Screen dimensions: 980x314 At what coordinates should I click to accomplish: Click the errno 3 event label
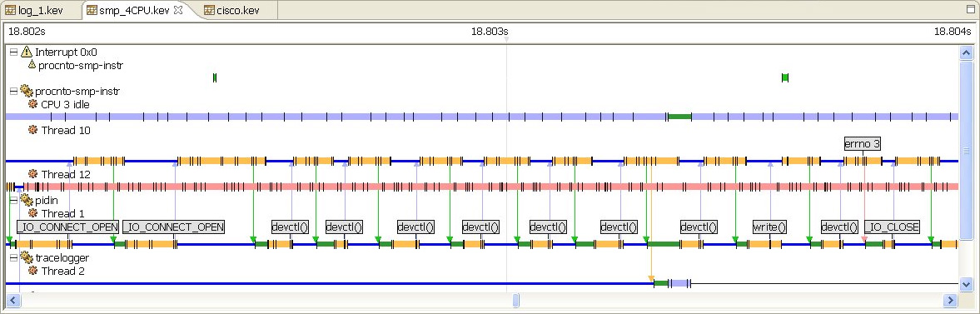863,144
